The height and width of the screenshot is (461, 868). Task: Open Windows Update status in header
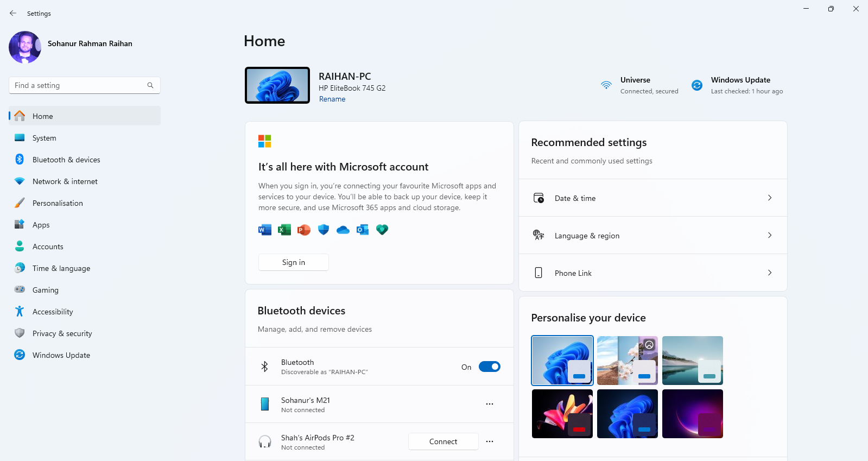click(x=737, y=85)
